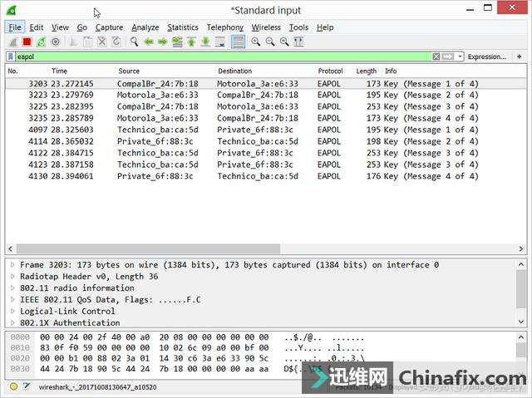Restart the current capture

point(41,42)
